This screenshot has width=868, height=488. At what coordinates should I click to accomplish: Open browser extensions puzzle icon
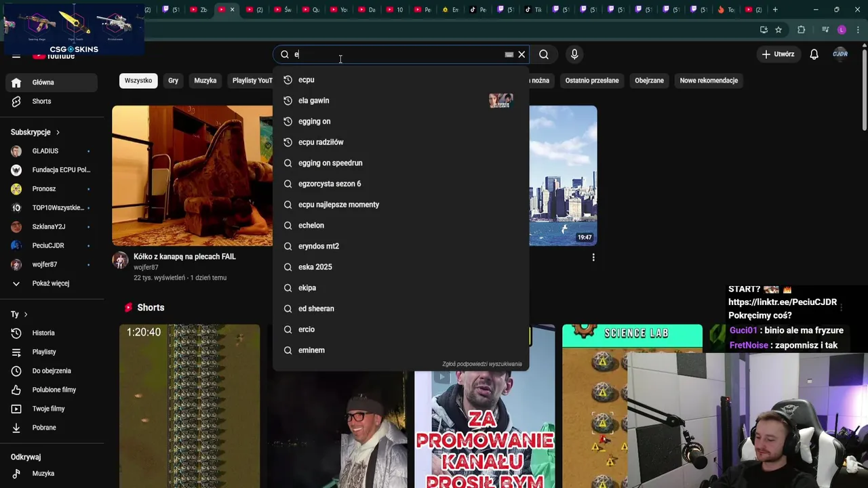(802, 30)
